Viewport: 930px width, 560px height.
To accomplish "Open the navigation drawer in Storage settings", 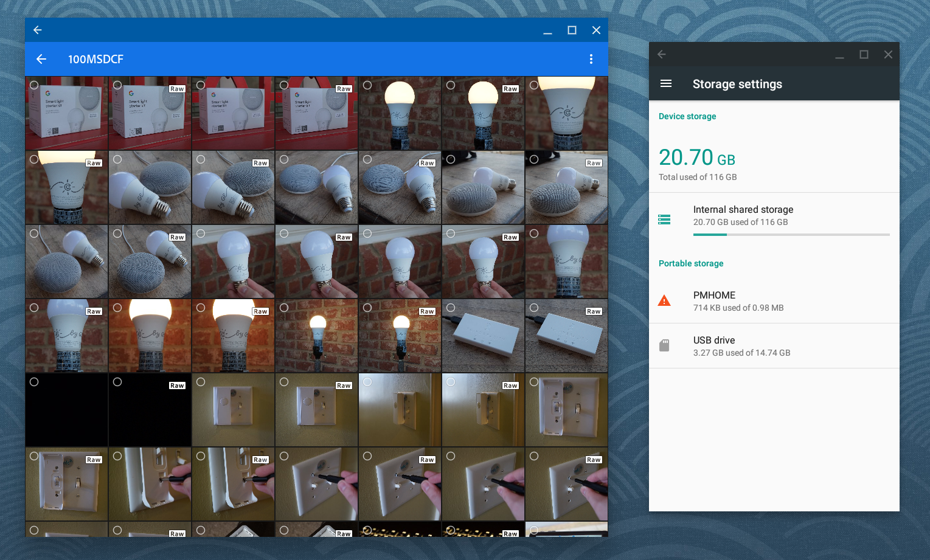I will click(666, 83).
